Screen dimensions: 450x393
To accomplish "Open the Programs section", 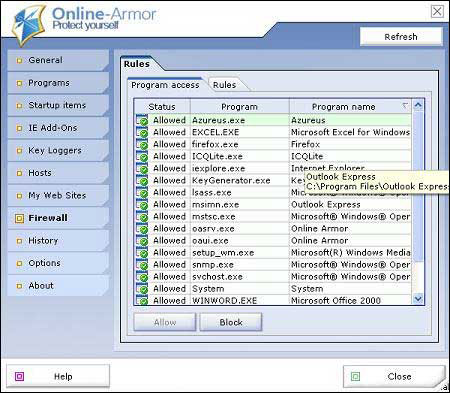I will [58, 83].
